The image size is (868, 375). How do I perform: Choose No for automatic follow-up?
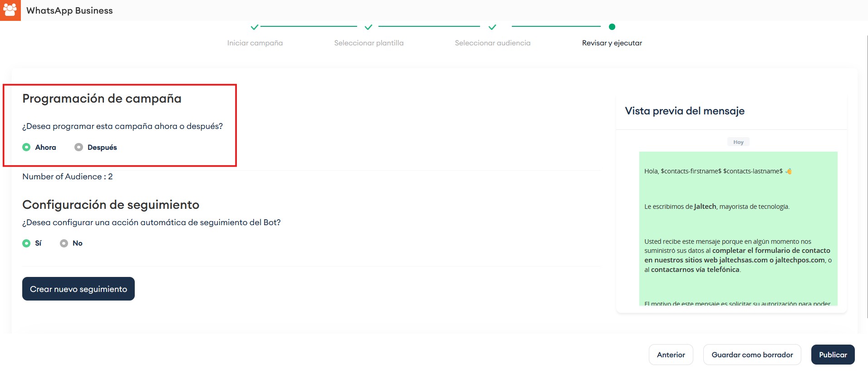coord(64,243)
